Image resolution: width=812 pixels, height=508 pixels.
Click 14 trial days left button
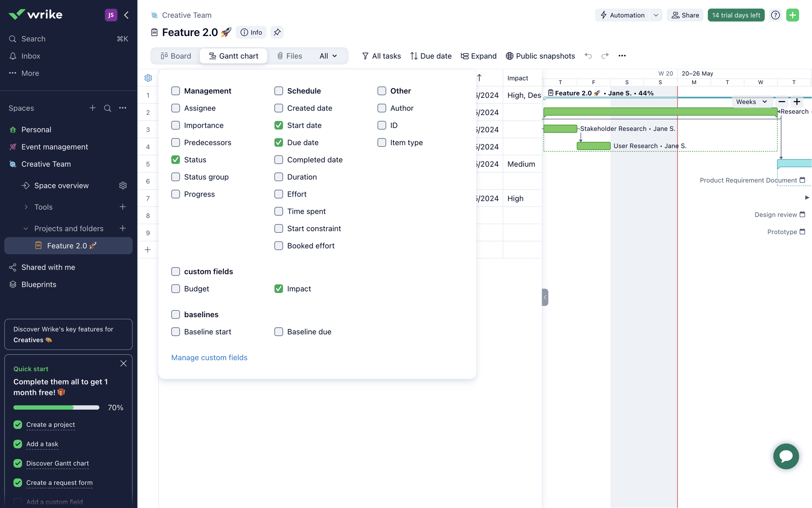coord(736,15)
